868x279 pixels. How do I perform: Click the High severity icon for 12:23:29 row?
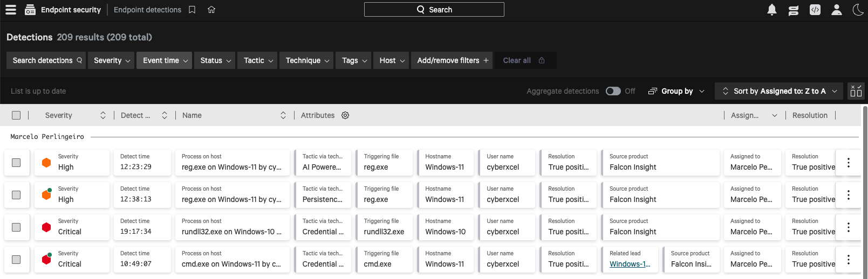46,163
